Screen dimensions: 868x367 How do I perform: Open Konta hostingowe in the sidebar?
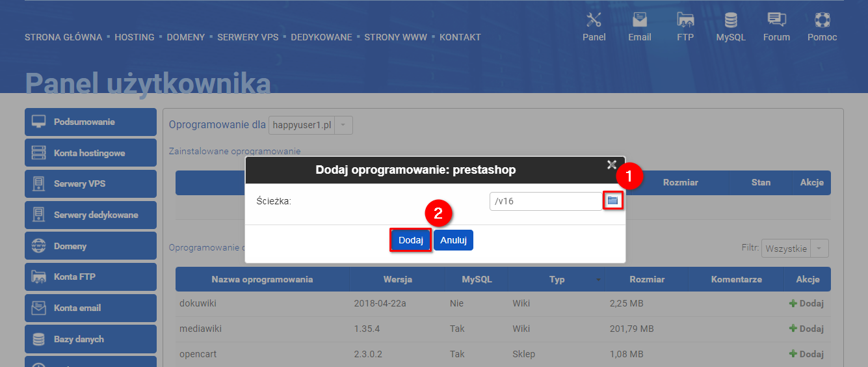(x=90, y=153)
